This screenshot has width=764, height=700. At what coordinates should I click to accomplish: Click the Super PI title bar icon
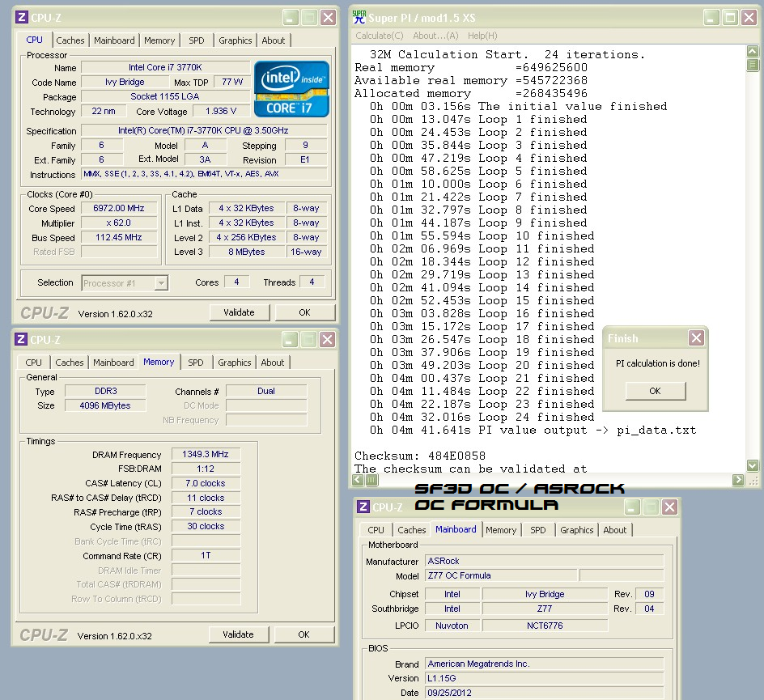point(359,17)
